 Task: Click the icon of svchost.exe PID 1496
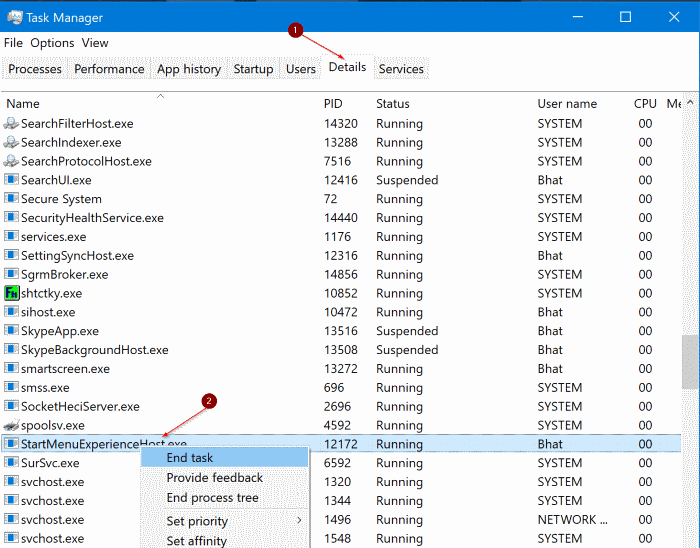tap(11, 519)
